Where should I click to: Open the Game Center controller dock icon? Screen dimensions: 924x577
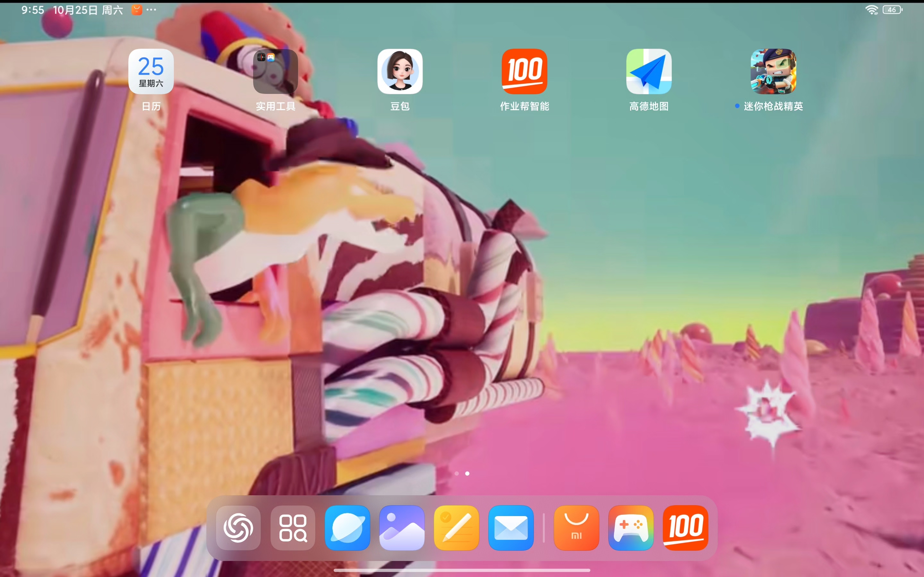point(631,528)
